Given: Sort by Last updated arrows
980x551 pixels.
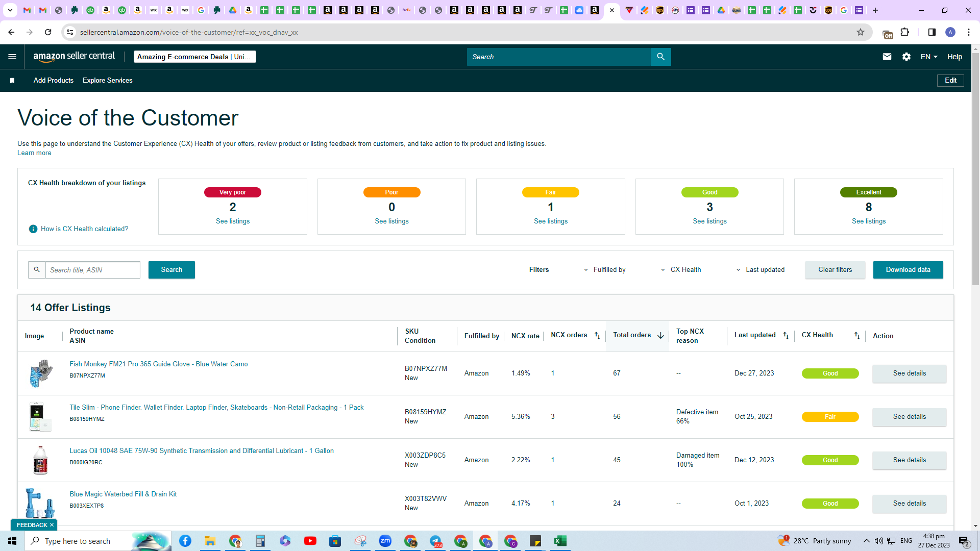Looking at the screenshot, I should pos(786,336).
